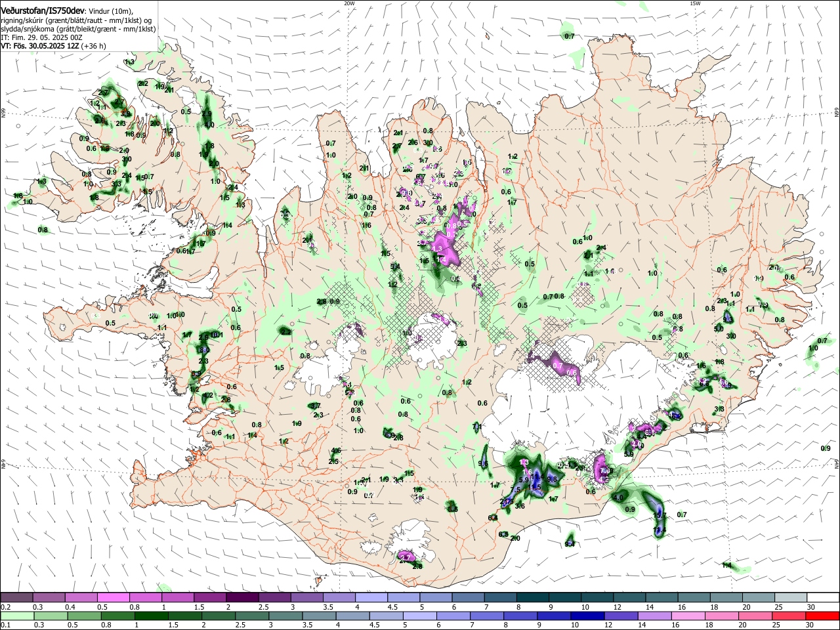Click the 17.4 precipitation value off southeast coast
This screenshot has width=840, height=630.
(x=660, y=530)
